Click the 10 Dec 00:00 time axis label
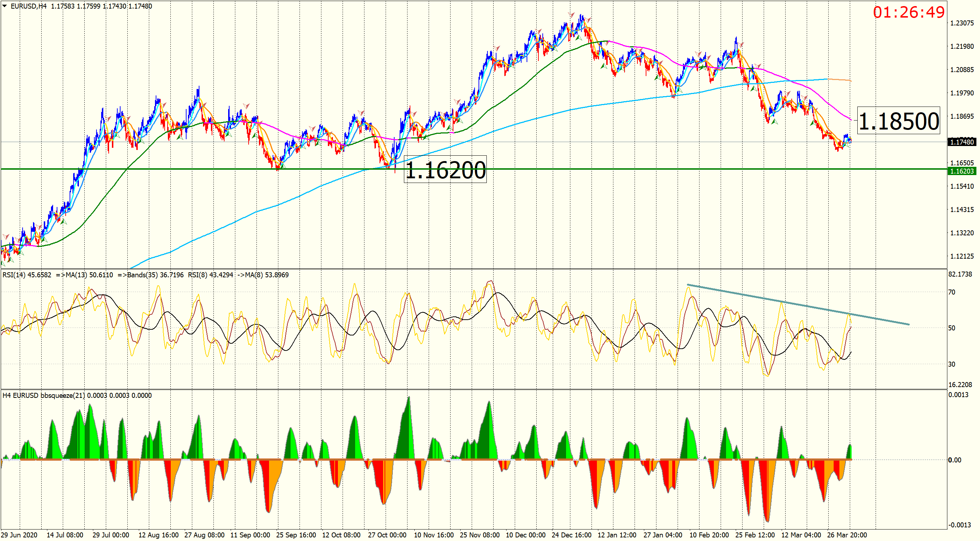Image resolution: width=980 pixels, height=541 pixels. pyautogui.click(x=526, y=535)
